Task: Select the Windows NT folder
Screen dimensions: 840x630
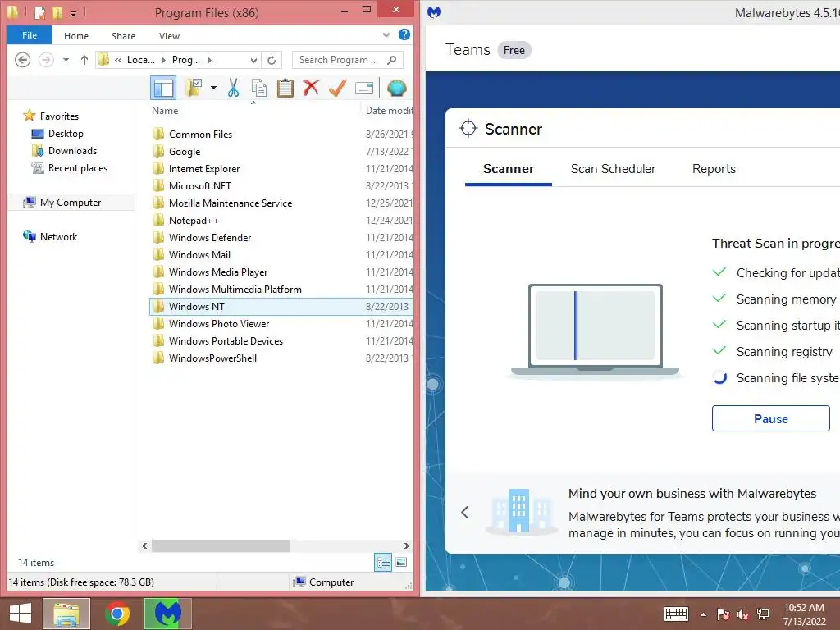Action: pyautogui.click(x=281, y=307)
